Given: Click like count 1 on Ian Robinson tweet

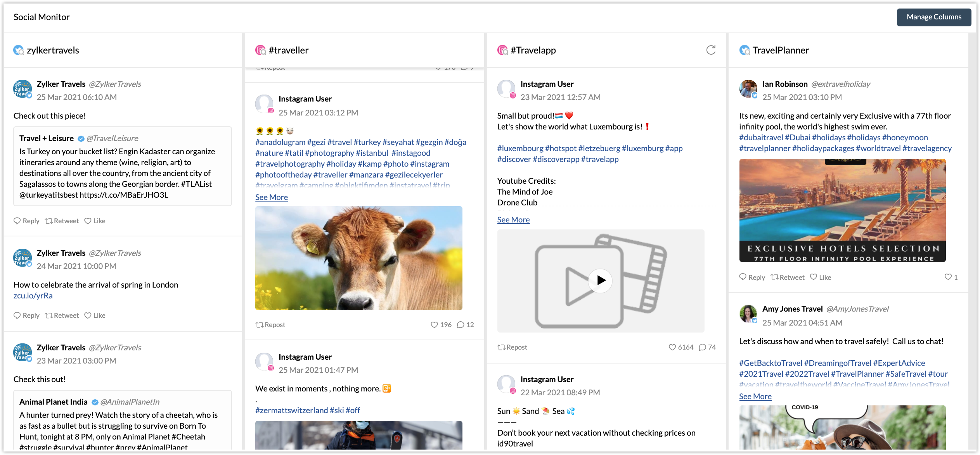Looking at the screenshot, I should tap(951, 277).
